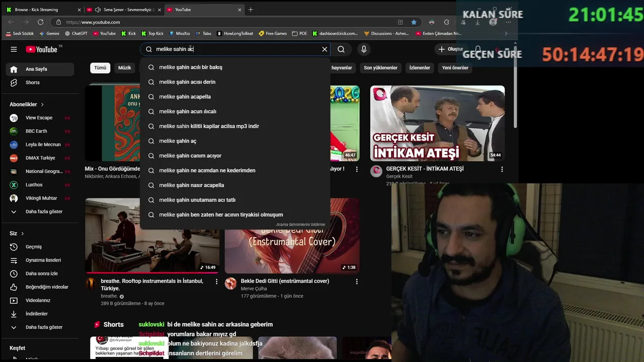Reload the page

tap(40, 22)
